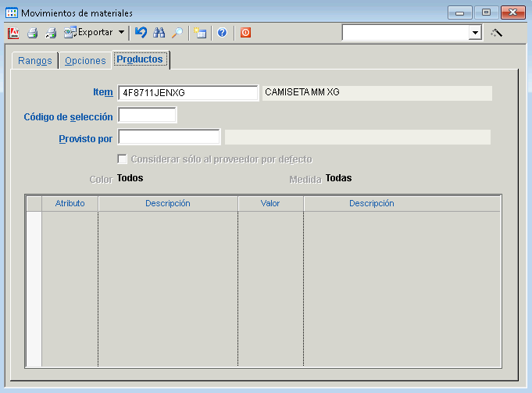Image resolution: width=532 pixels, height=393 pixels.
Task: Click the tool icon right of the combo box
Action: pyautogui.click(x=496, y=33)
